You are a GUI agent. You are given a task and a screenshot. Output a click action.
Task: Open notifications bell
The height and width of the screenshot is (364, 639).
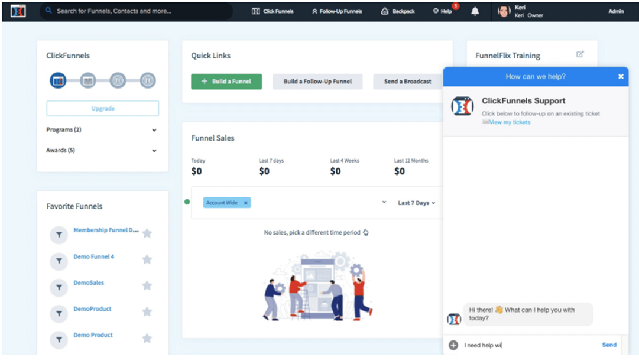475,11
